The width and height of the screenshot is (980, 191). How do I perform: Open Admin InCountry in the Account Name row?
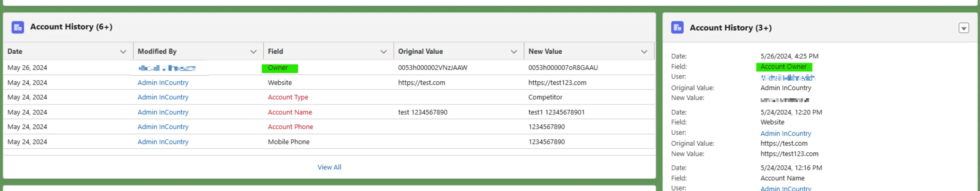pyautogui.click(x=163, y=112)
